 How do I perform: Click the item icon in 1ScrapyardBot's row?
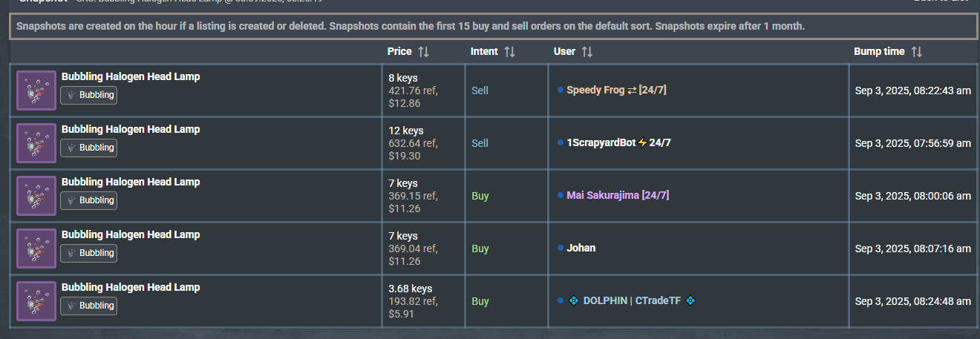36,143
